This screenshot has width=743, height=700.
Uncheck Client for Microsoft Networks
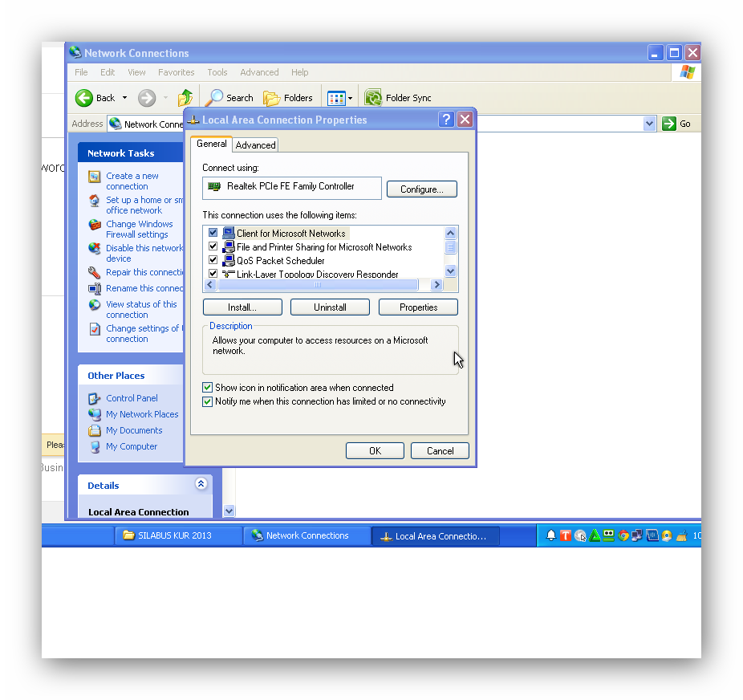213,233
